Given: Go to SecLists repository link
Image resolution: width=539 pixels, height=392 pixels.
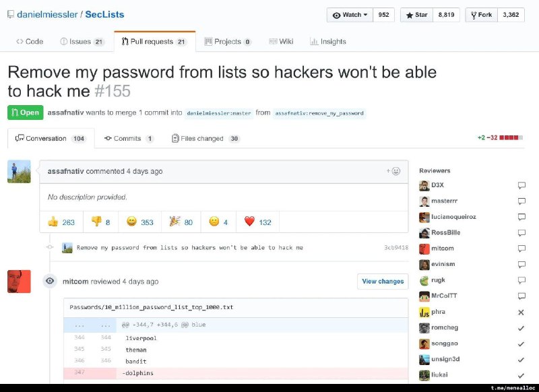Looking at the screenshot, I should click(104, 14).
